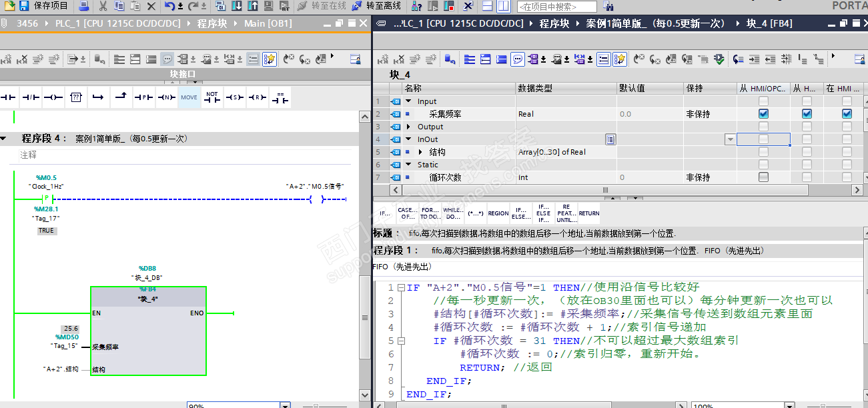The image size is (868, 408).
Task: Click the 块_4 function block in Main
Action: coord(148,331)
